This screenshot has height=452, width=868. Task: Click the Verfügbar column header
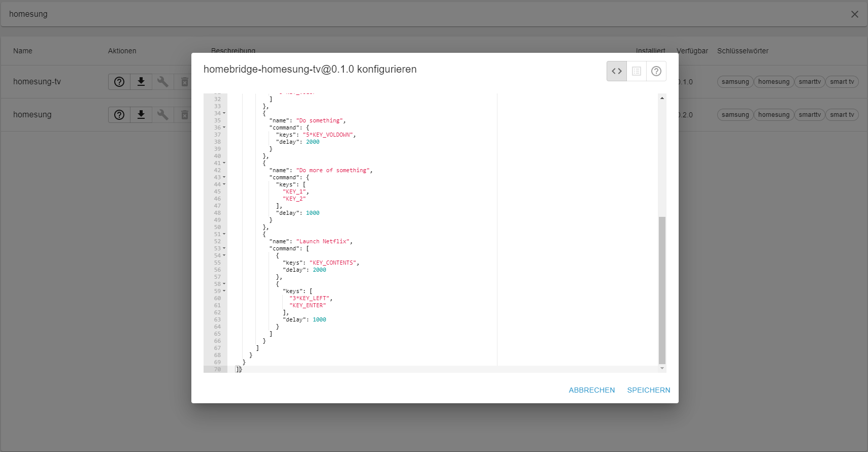click(692, 51)
